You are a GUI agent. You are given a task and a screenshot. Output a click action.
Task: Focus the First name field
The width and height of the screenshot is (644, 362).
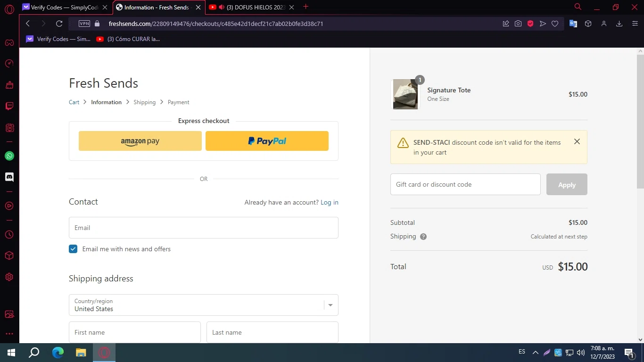click(135, 332)
